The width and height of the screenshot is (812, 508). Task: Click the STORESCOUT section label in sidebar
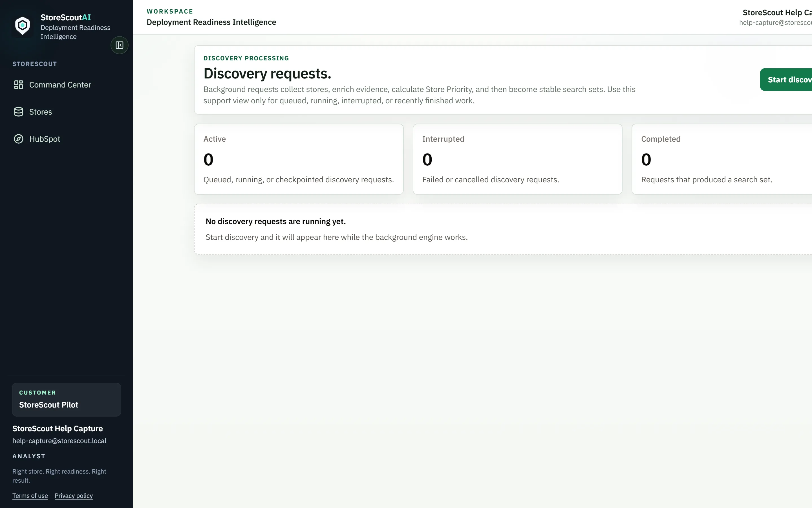pos(35,64)
